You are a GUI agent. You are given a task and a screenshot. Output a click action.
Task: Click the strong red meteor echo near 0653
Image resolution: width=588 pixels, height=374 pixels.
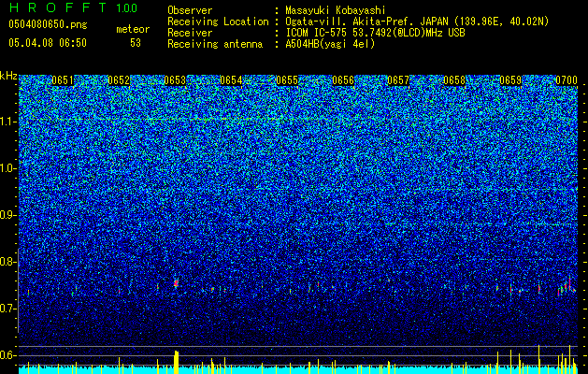(x=176, y=283)
